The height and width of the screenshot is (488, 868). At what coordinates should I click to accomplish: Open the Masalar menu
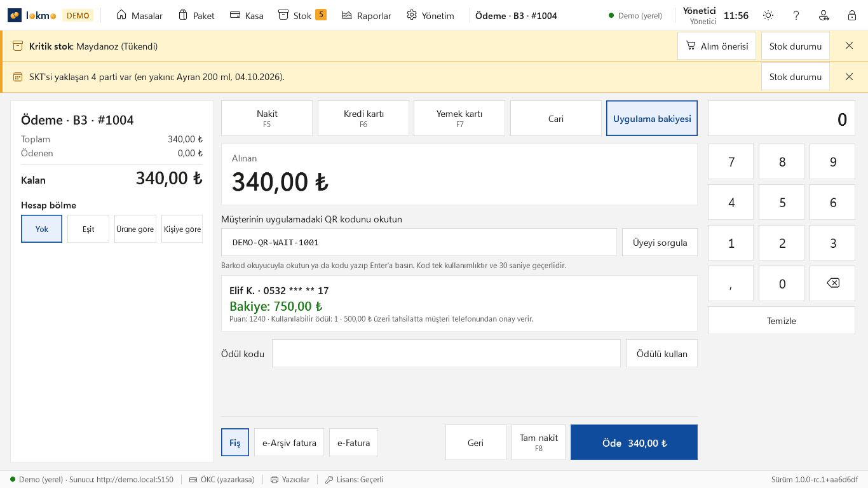click(139, 15)
